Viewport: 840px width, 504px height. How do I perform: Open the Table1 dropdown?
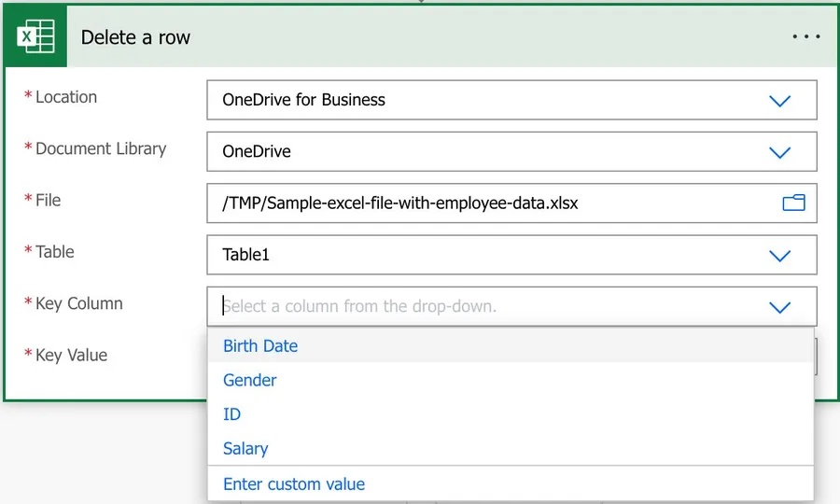485,255
